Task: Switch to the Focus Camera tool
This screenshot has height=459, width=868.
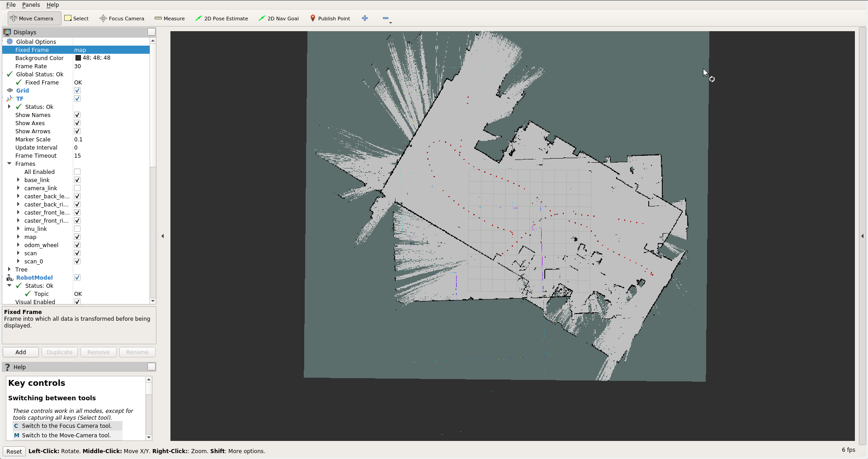Action: pyautogui.click(x=121, y=18)
